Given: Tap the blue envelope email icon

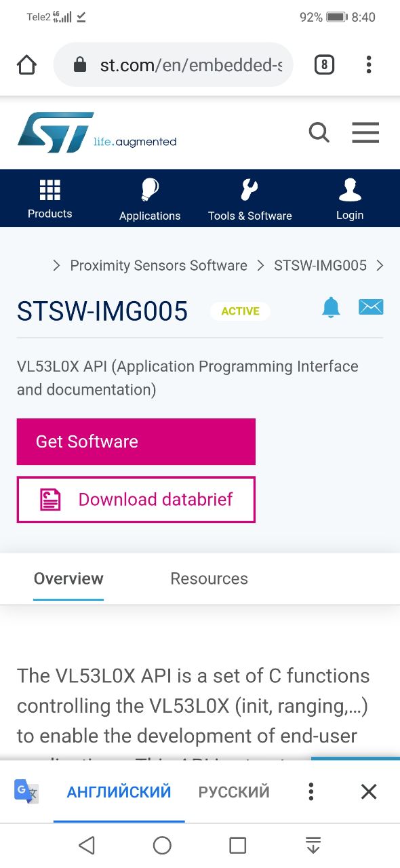Looking at the screenshot, I should coord(371,307).
